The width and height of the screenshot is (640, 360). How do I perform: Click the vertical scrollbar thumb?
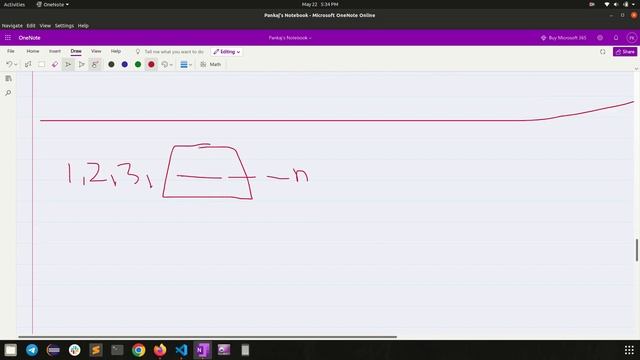(x=636, y=250)
